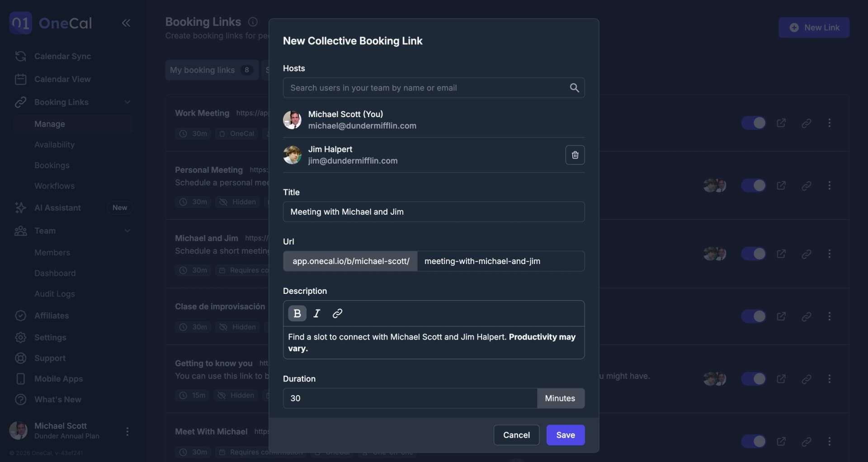The image size is (868, 462).
Task: Open Personal Meeting more options
Action: click(x=830, y=185)
